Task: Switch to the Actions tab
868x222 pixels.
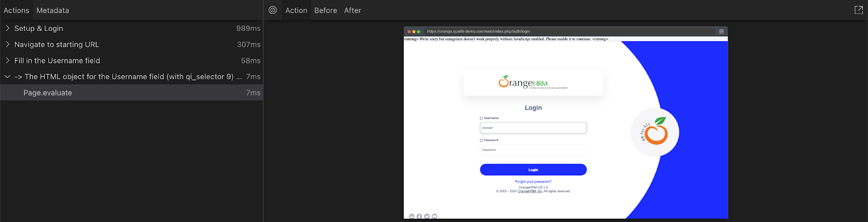Action: click(16, 10)
